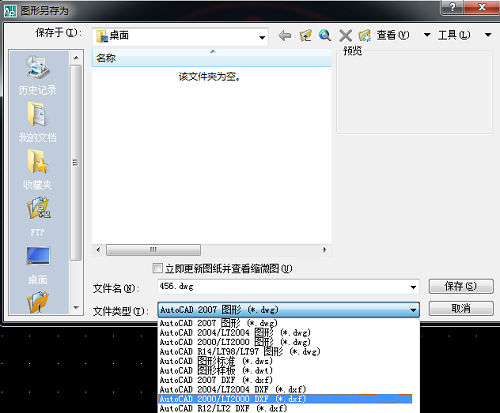This screenshot has width=500, height=413.
Task: Toggle update sheet and view thumbnails checkbox
Action: click(x=157, y=268)
